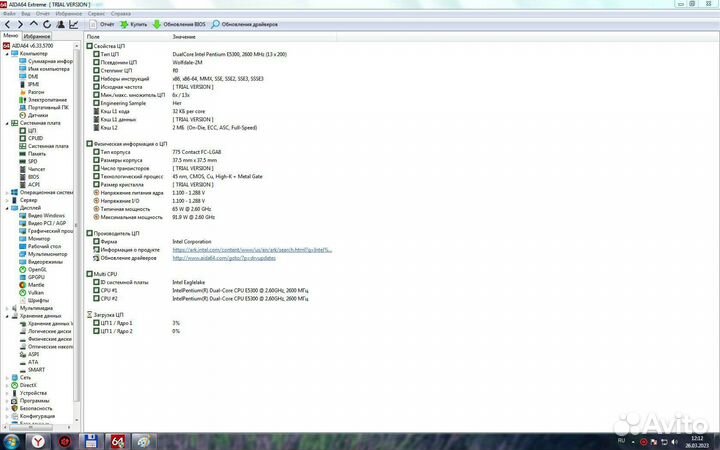Open the Вид menu

pyautogui.click(x=26, y=14)
